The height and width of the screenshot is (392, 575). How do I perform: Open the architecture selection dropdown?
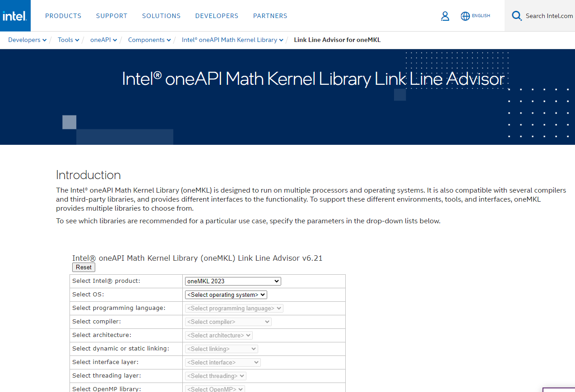(218, 335)
